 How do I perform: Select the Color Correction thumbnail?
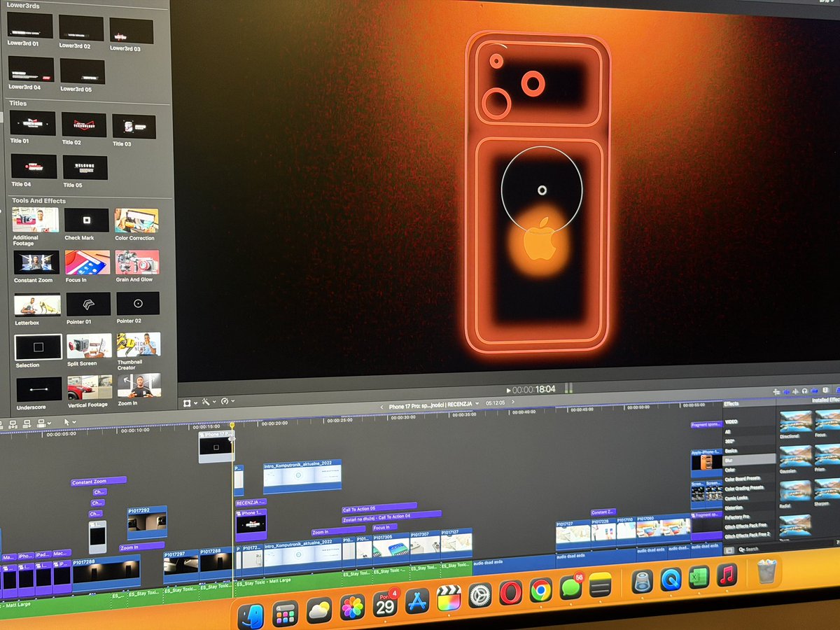click(136, 220)
